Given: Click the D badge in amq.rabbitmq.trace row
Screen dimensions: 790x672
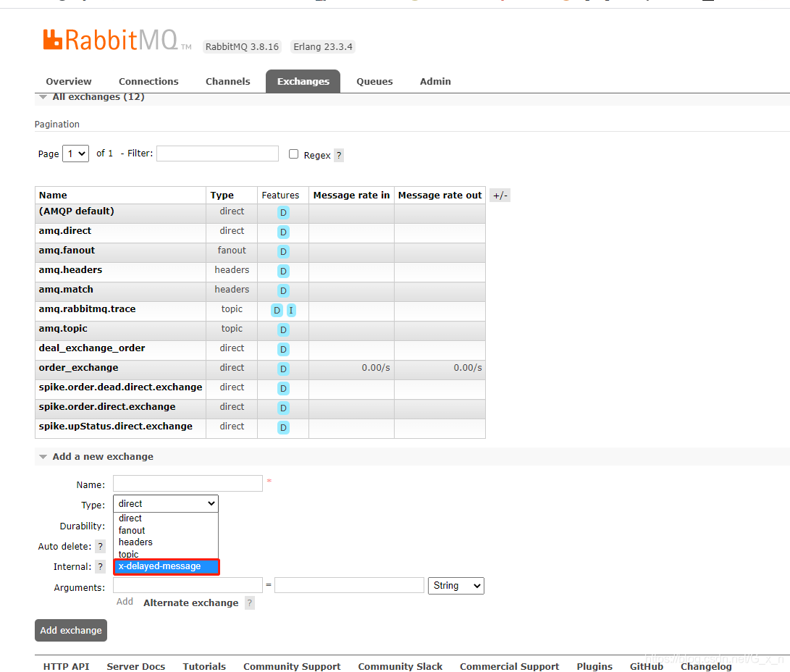Looking at the screenshot, I should point(277,311).
